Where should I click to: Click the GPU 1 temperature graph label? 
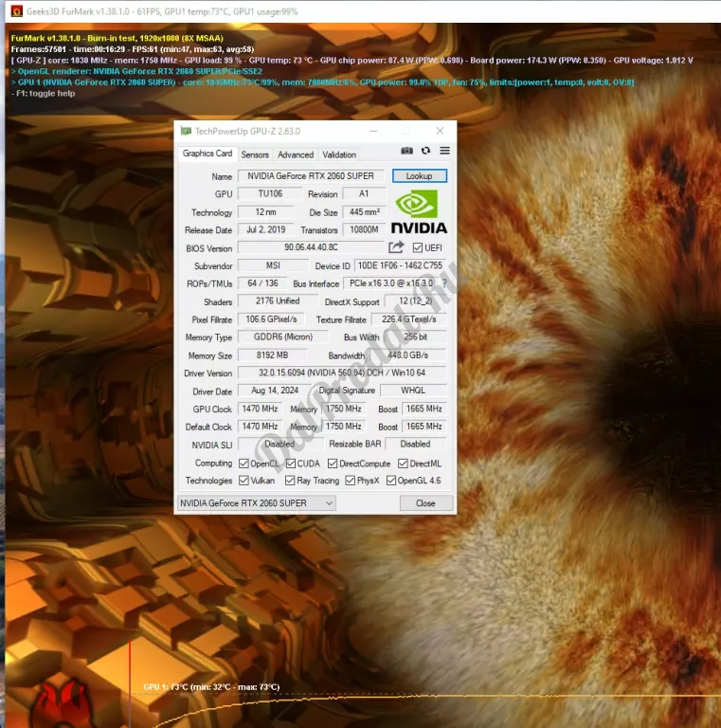pyautogui.click(x=211, y=686)
